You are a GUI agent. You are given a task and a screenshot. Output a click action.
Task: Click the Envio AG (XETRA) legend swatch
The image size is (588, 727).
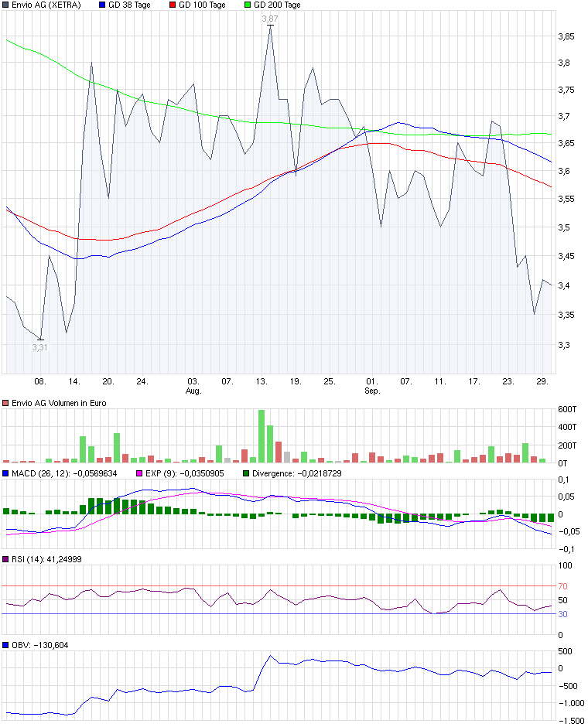[x=6, y=5]
